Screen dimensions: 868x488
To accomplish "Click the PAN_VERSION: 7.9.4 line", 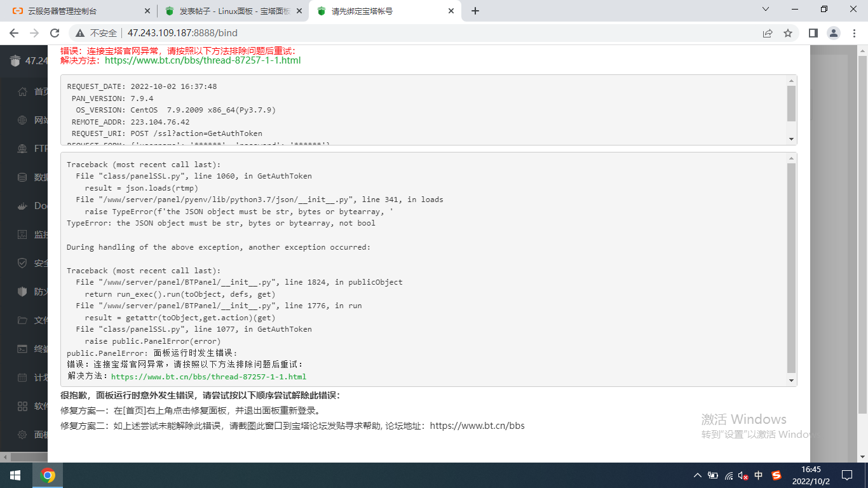I will (x=112, y=98).
